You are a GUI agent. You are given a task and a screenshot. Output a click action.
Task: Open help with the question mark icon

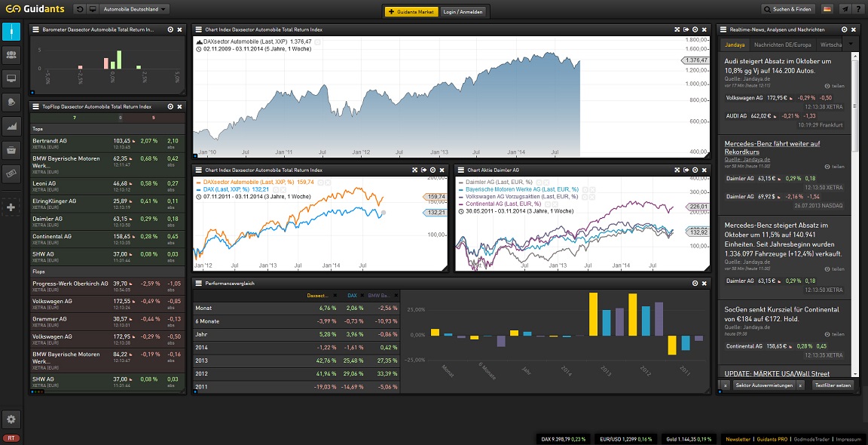[x=859, y=9]
